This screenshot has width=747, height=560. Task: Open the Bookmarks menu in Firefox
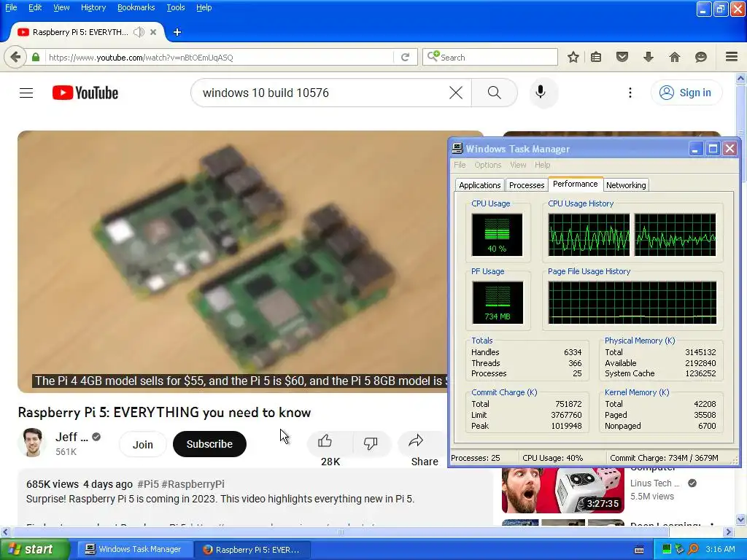[136, 7]
